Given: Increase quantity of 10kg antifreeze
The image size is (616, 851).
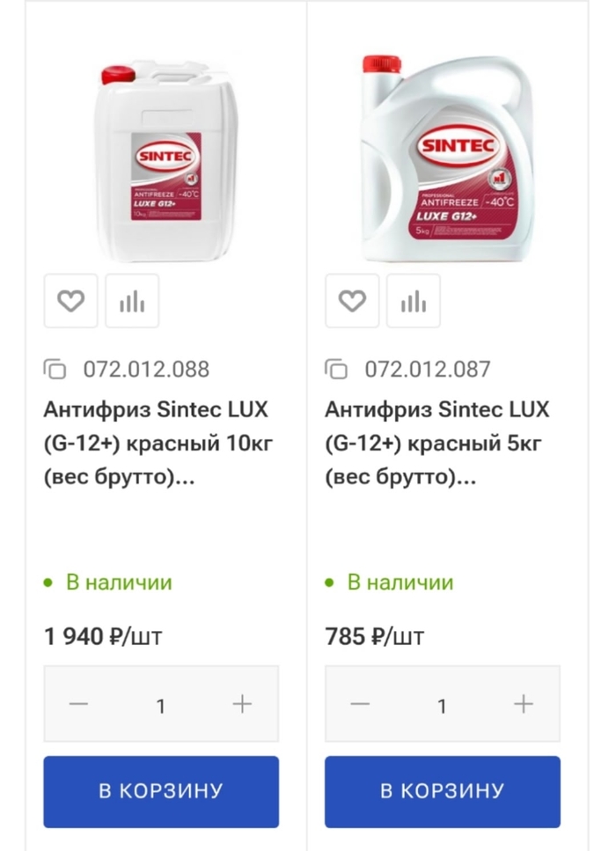Looking at the screenshot, I should (242, 704).
